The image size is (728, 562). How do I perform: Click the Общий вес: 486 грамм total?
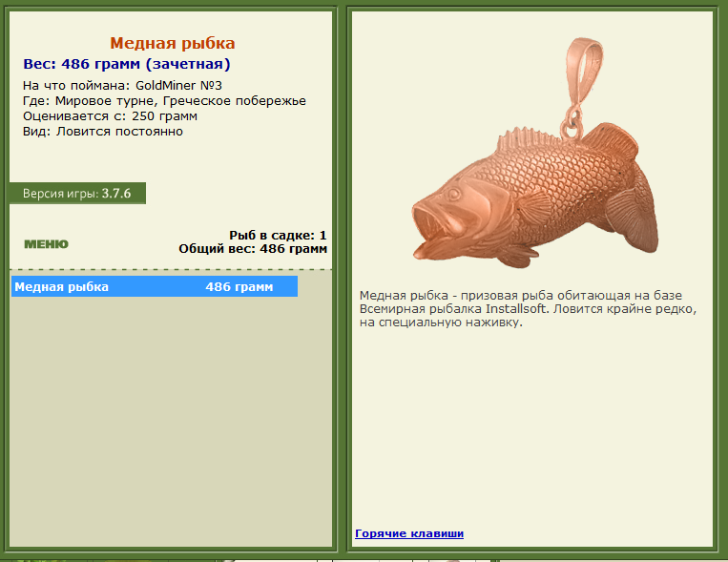[x=253, y=249]
